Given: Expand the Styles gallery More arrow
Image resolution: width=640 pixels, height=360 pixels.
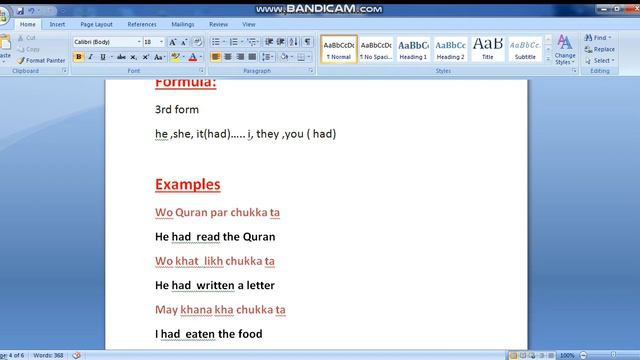Looking at the screenshot, I should click(548, 59).
